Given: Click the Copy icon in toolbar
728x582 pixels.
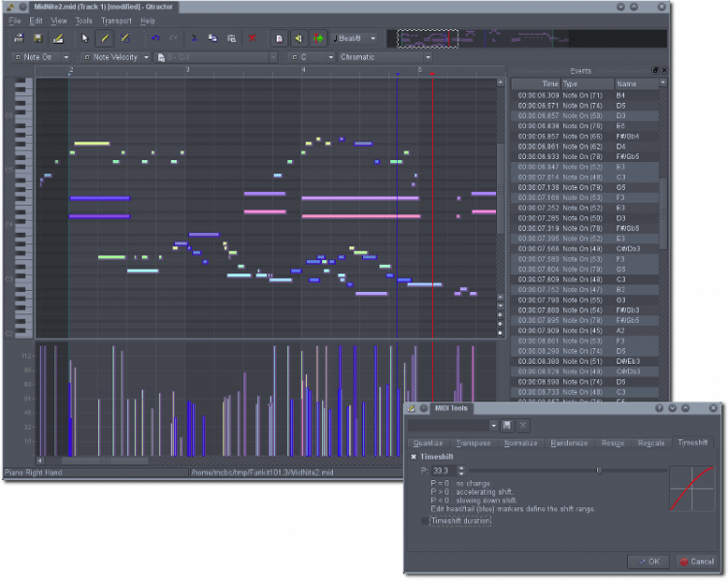Looking at the screenshot, I should (x=213, y=39).
